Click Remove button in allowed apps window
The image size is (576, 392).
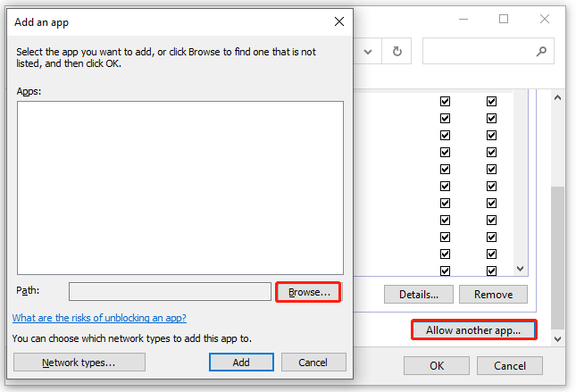[x=493, y=295]
